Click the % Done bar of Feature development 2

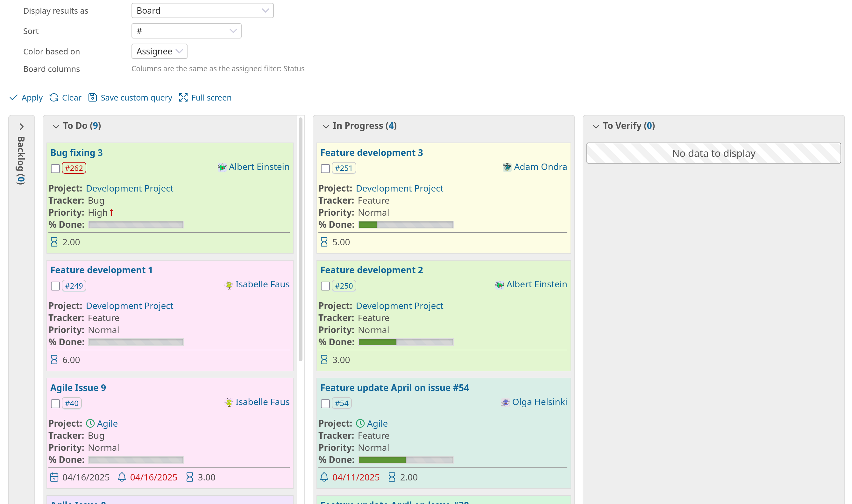point(406,342)
